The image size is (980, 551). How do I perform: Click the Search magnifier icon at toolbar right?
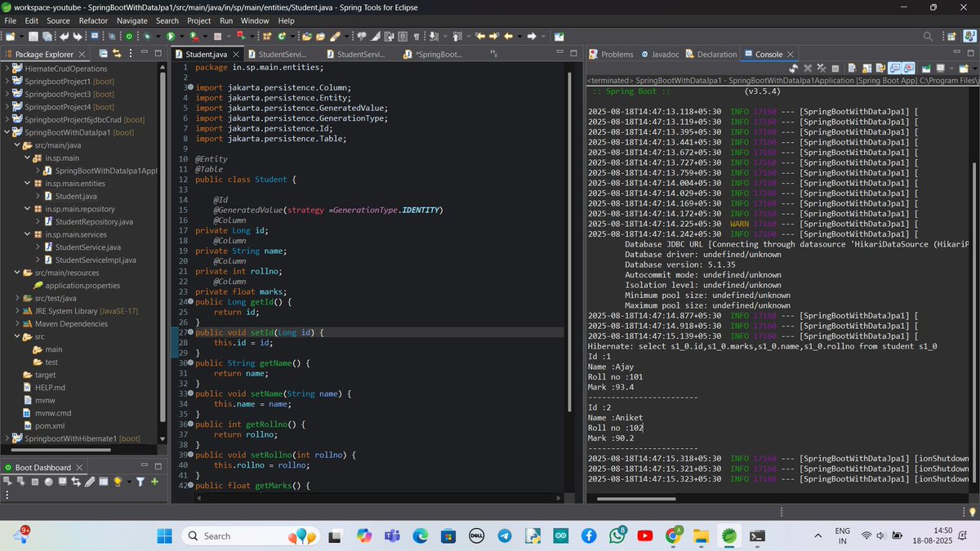928,36
